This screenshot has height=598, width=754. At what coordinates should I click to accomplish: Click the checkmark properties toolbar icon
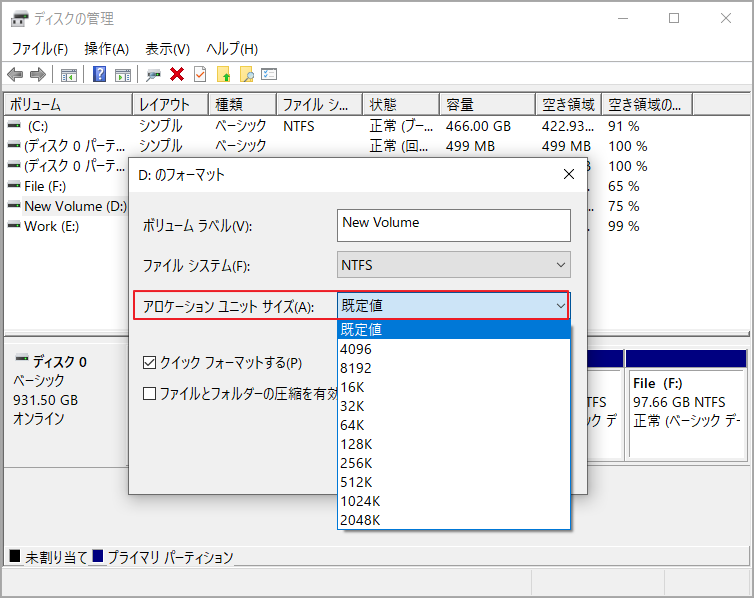pos(200,75)
